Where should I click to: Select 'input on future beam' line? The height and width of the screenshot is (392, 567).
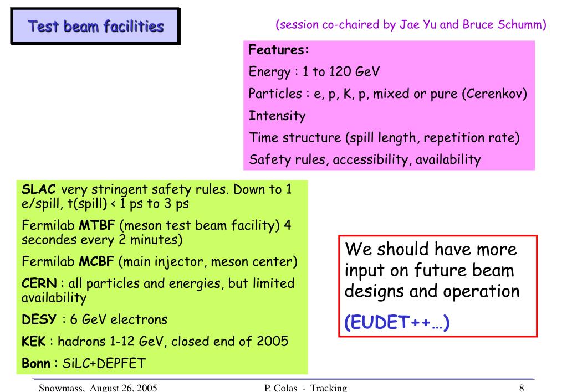pos(429,271)
